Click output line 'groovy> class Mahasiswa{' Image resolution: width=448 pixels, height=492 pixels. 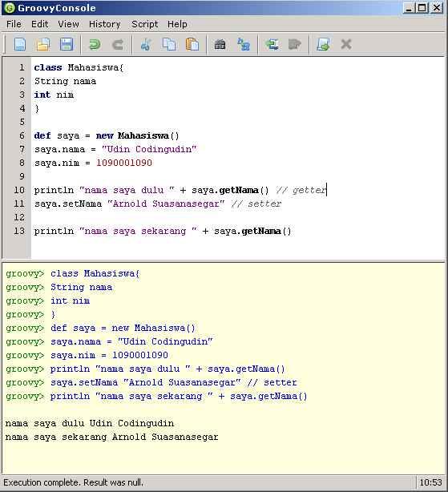tap(73, 273)
